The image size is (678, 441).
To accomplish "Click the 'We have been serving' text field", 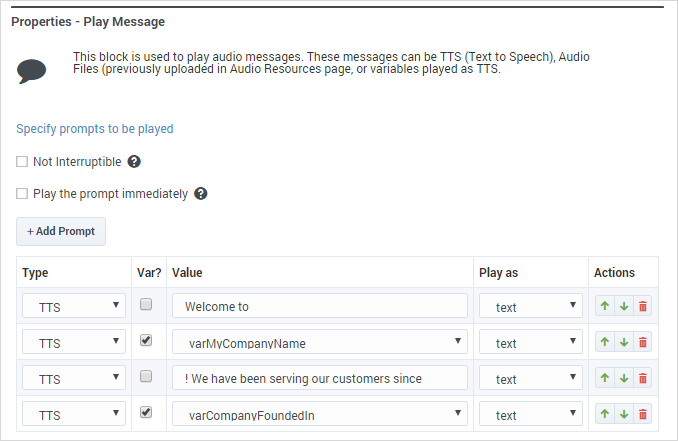I will pos(319,378).
